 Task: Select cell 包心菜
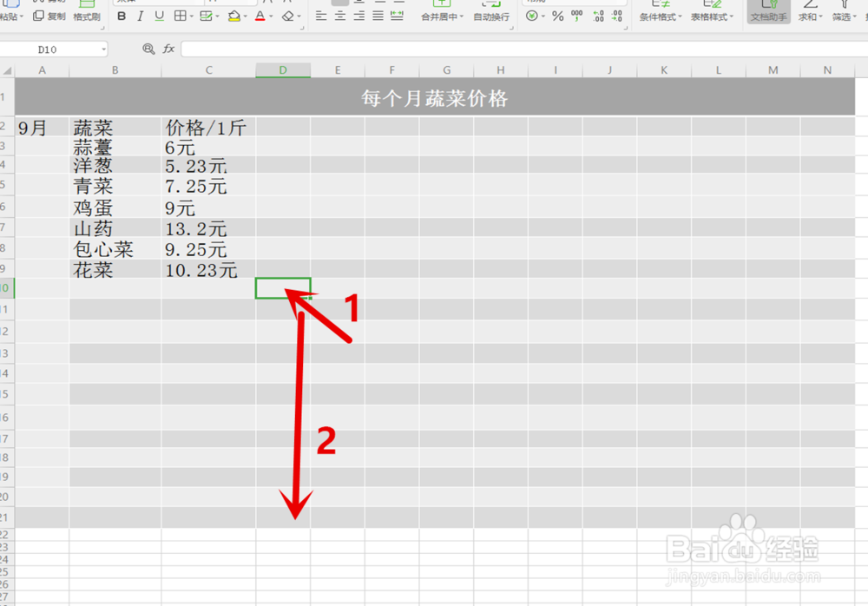115,248
